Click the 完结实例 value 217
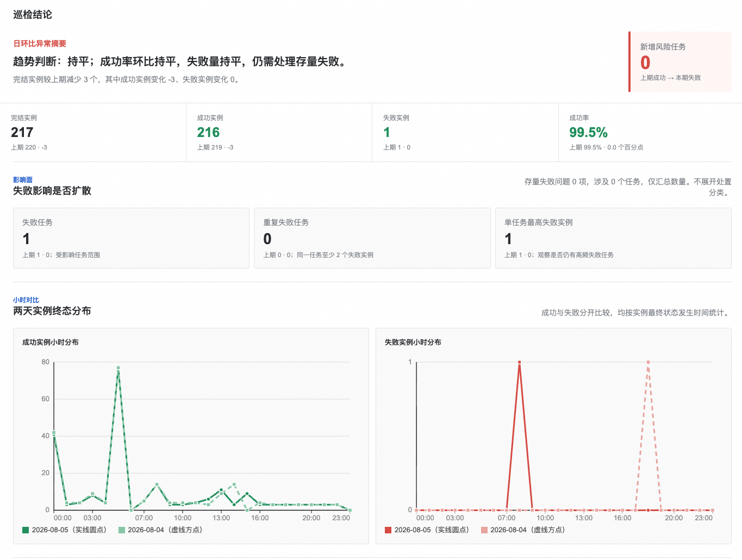Viewport: 742px width, 560px height. point(22,133)
